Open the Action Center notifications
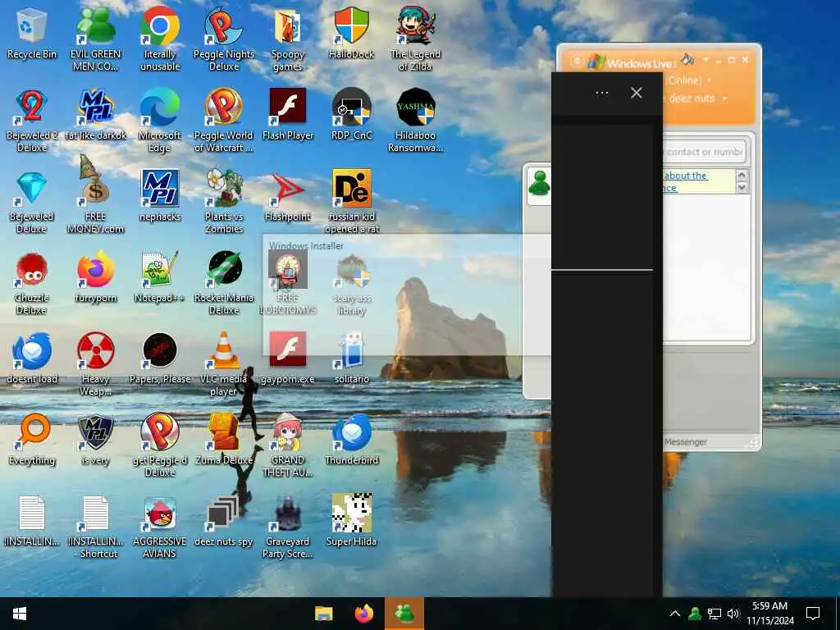The height and width of the screenshot is (630, 840). (x=813, y=614)
